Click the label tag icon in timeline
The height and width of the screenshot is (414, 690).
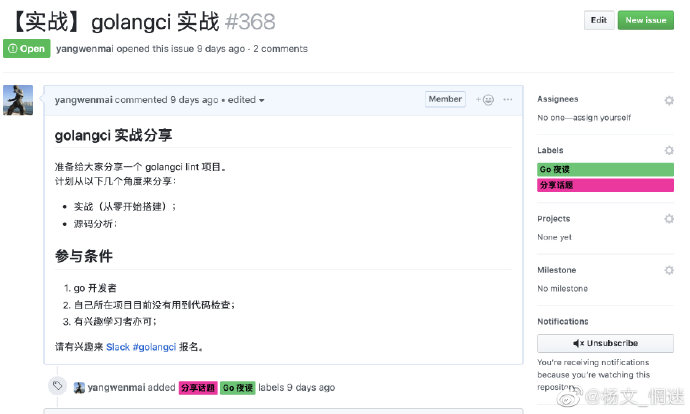[x=58, y=386]
